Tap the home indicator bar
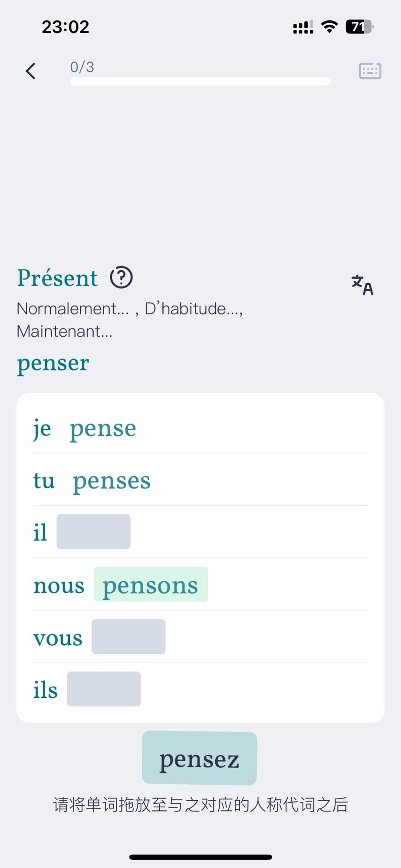401x868 pixels. pos(200,857)
